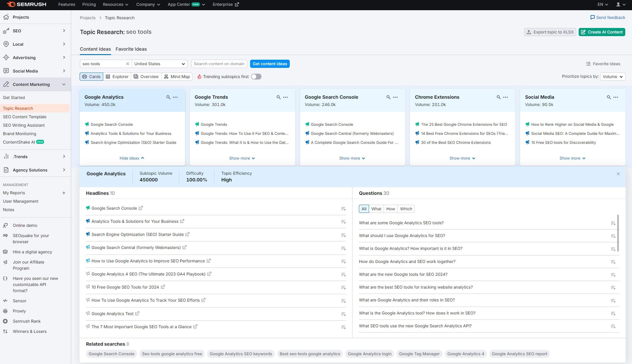
Task: Click the Semrush logo
Action: [26, 4]
